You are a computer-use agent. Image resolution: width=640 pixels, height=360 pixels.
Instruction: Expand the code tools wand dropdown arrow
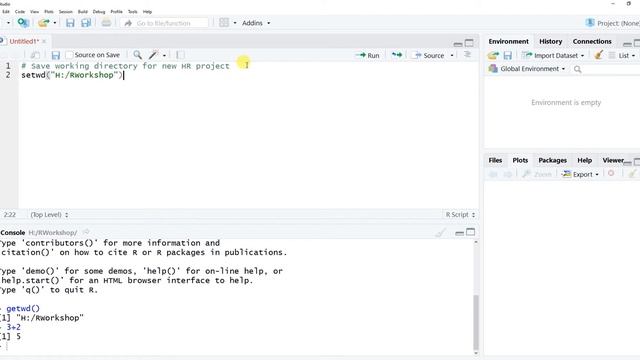coord(164,55)
